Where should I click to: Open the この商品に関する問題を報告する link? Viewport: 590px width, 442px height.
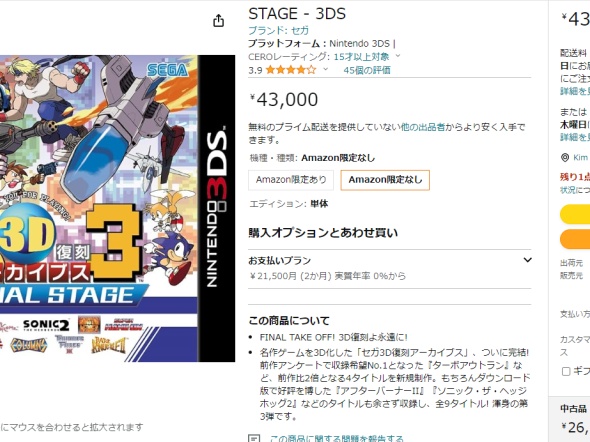[336, 438]
